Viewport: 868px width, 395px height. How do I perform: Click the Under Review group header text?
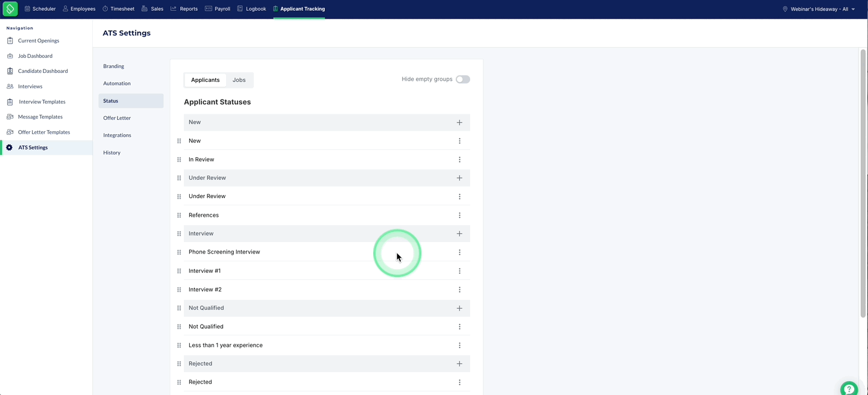207,178
